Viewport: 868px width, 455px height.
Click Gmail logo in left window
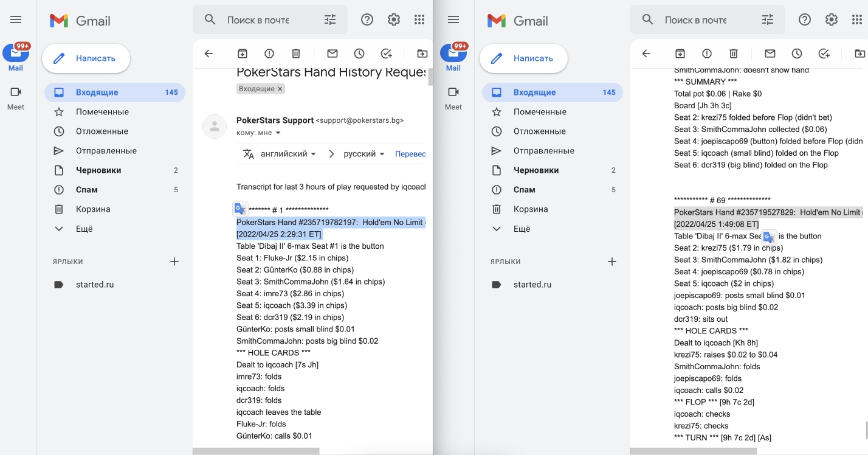(x=80, y=21)
